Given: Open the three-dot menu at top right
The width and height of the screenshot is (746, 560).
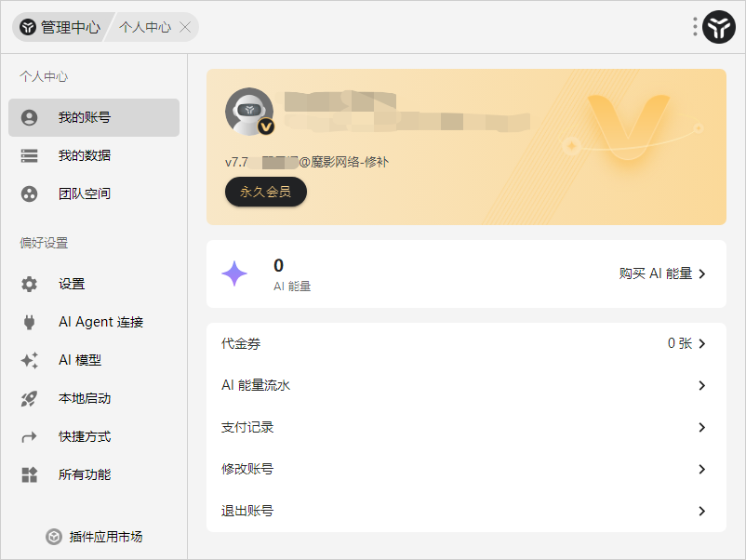Looking at the screenshot, I should coord(694,27).
